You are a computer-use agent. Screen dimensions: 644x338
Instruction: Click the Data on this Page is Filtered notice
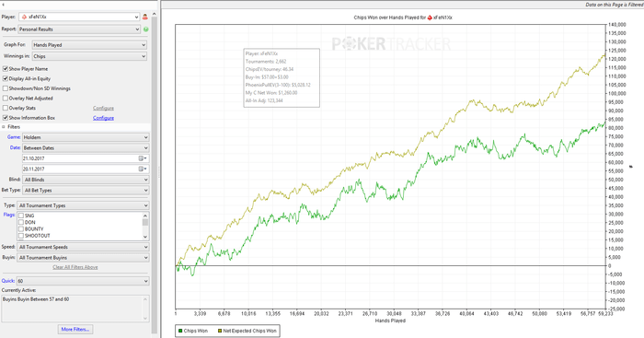[x=614, y=5]
